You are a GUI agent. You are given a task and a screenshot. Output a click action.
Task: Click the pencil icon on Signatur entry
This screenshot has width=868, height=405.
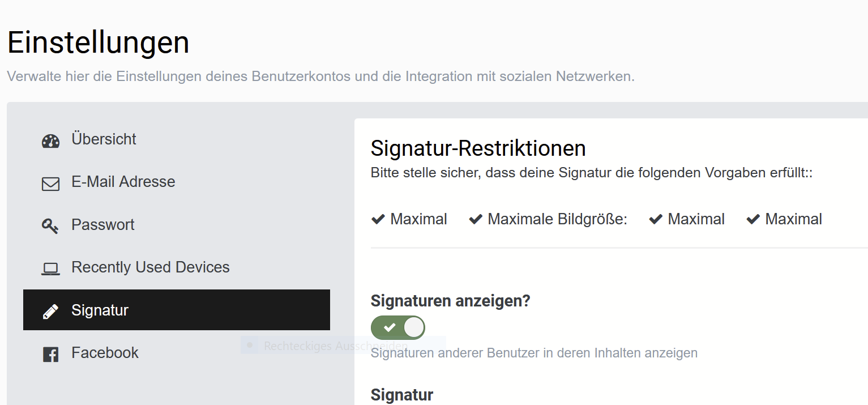coord(51,312)
